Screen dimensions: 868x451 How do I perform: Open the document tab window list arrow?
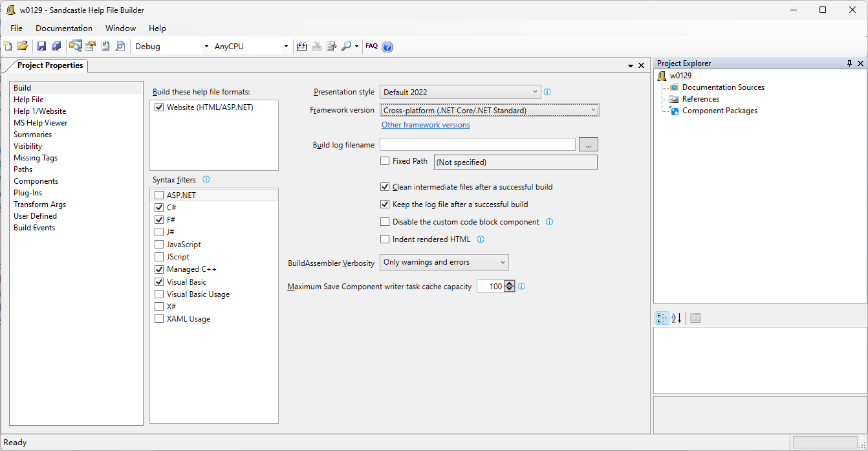pyautogui.click(x=631, y=66)
